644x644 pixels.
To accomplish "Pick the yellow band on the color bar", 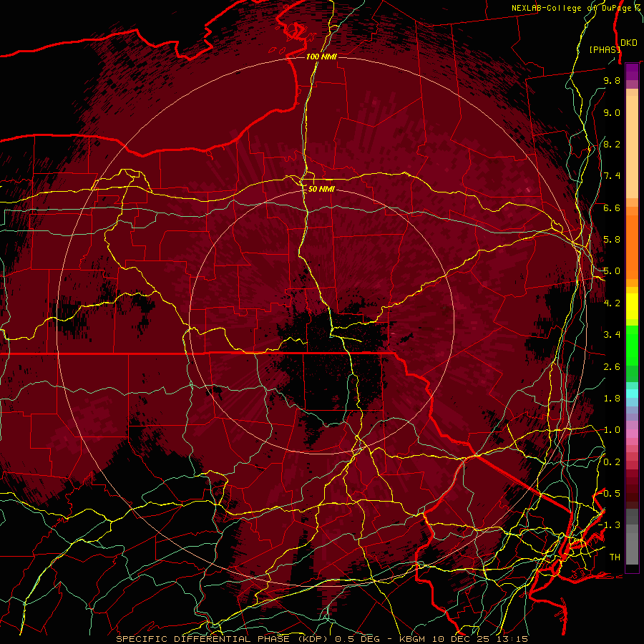I will tap(632, 306).
